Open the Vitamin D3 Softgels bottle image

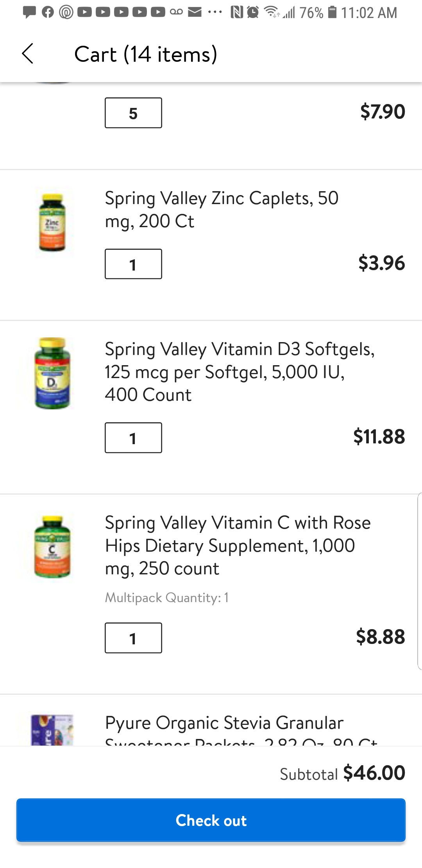pos(52,373)
